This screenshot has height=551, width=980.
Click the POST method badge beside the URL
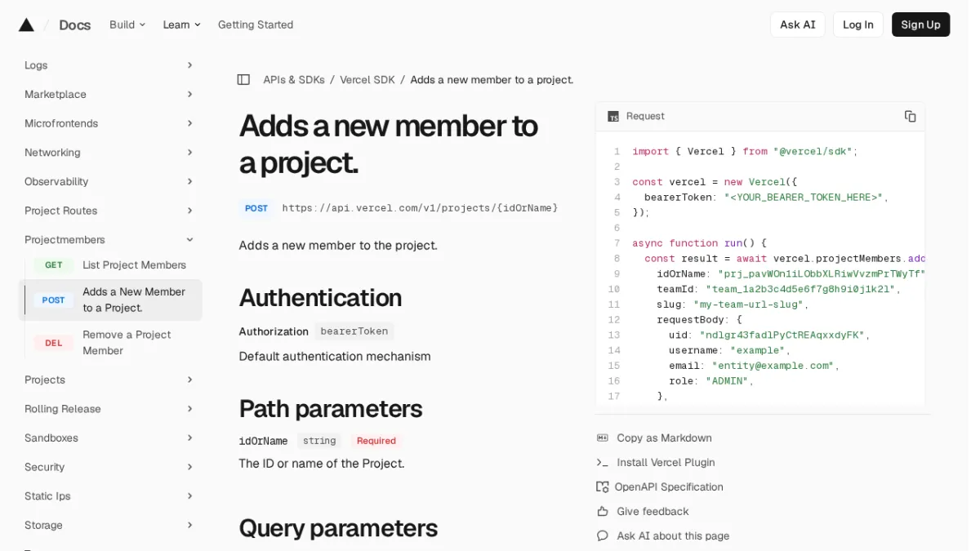[256, 208]
